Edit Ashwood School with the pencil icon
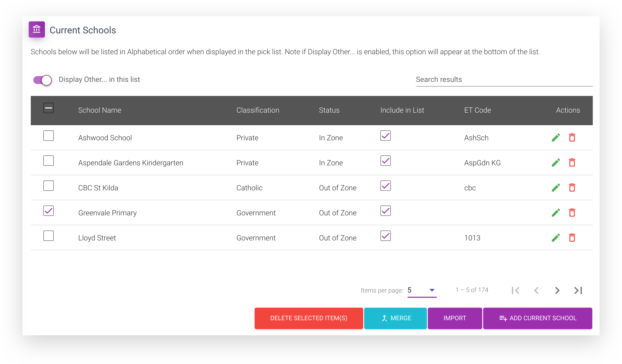This screenshot has height=364, width=622. coord(556,137)
